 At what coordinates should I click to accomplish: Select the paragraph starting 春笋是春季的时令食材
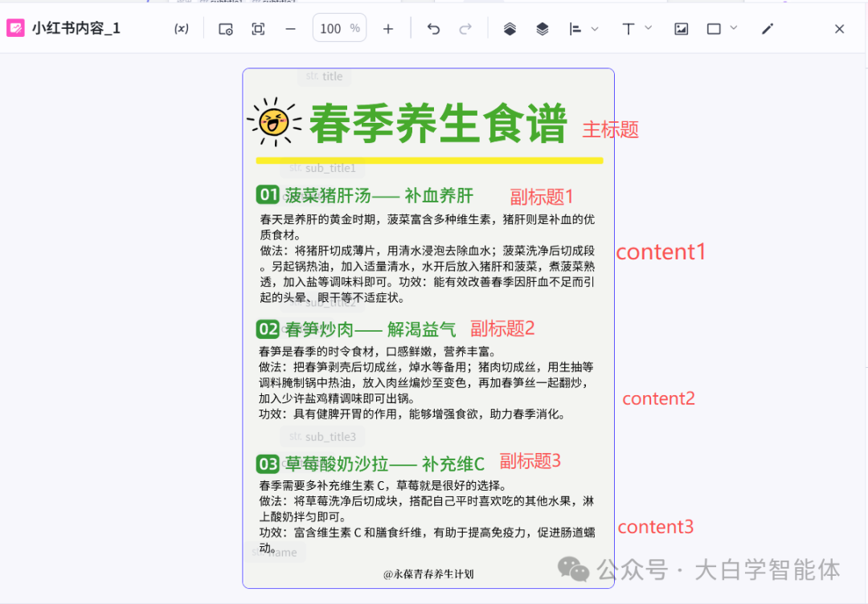pos(426,383)
